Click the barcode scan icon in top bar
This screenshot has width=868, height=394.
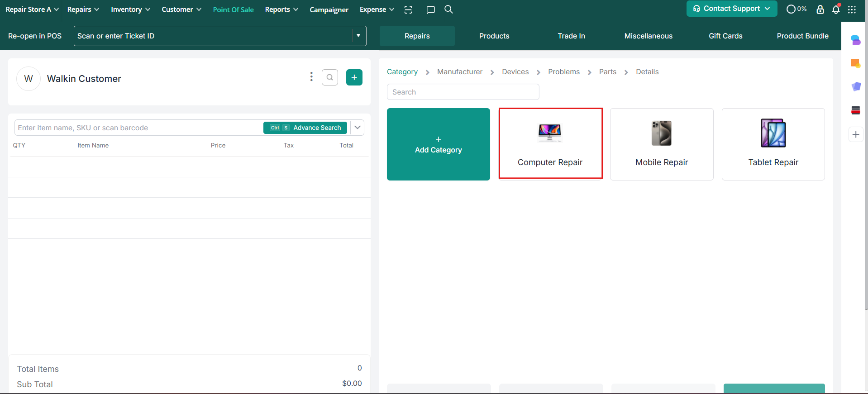pyautogui.click(x=408, y=9)
